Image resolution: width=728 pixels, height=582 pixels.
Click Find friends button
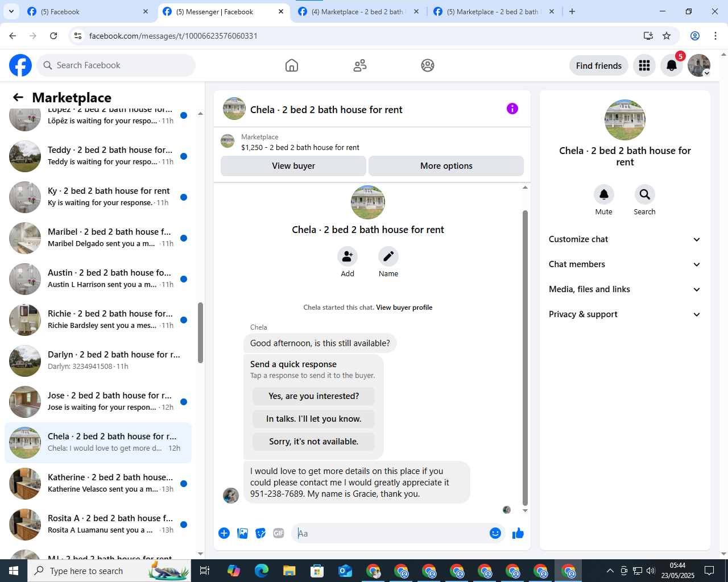click(599, 65)
